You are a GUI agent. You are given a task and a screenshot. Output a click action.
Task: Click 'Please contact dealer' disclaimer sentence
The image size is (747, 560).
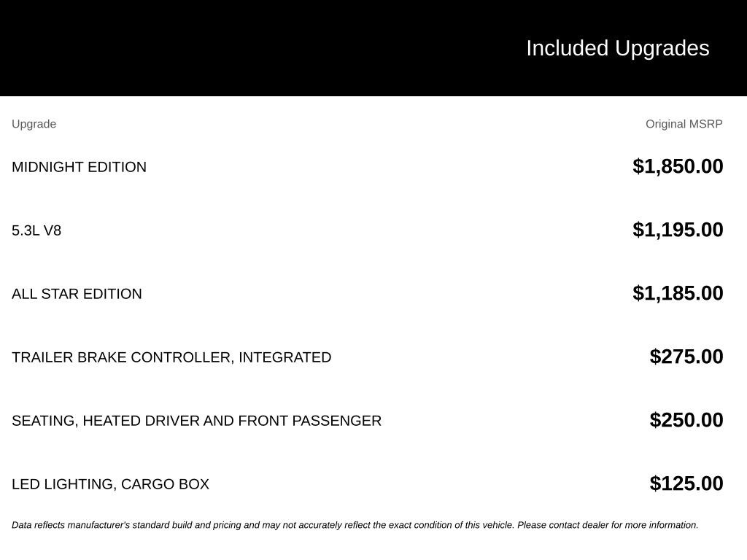608,525
